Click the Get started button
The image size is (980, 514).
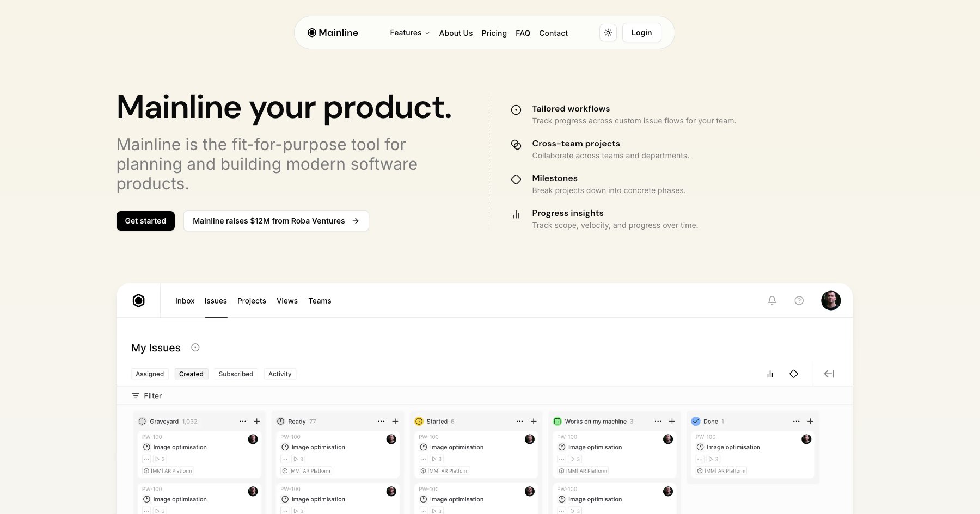click(x=145, y=221)
